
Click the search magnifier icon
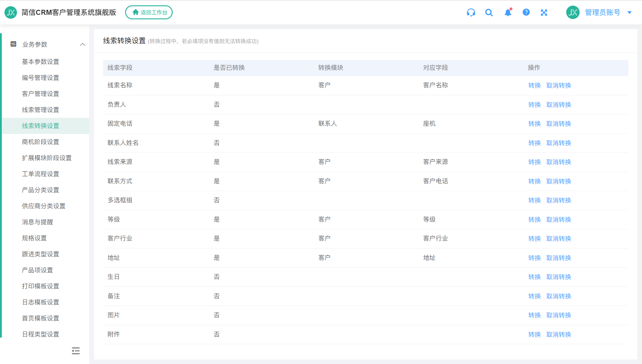click(x=489, y=12)
